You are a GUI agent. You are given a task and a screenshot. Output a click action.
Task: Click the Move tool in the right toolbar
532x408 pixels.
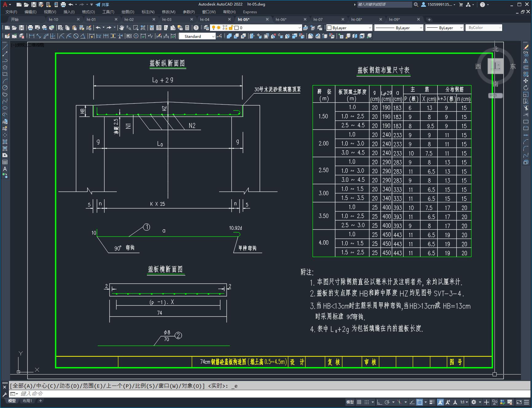pyautogui.click(x=526, y=81)
